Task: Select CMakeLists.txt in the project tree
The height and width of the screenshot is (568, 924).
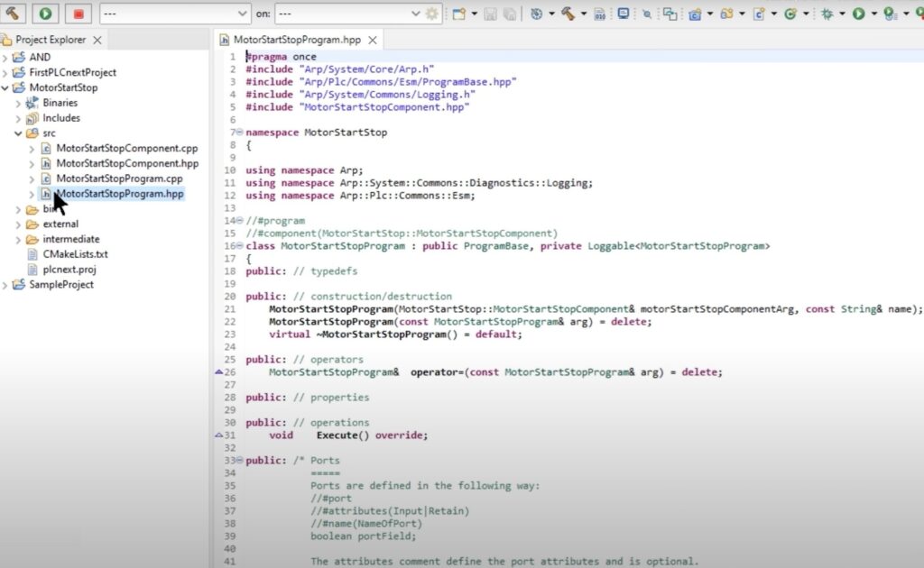Action: tap(75, 254)
